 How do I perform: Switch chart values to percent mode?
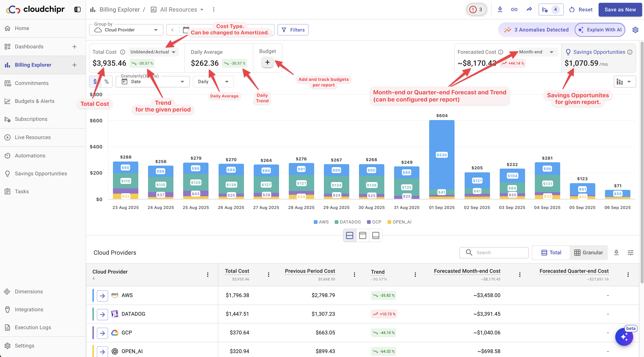point(107,81)
